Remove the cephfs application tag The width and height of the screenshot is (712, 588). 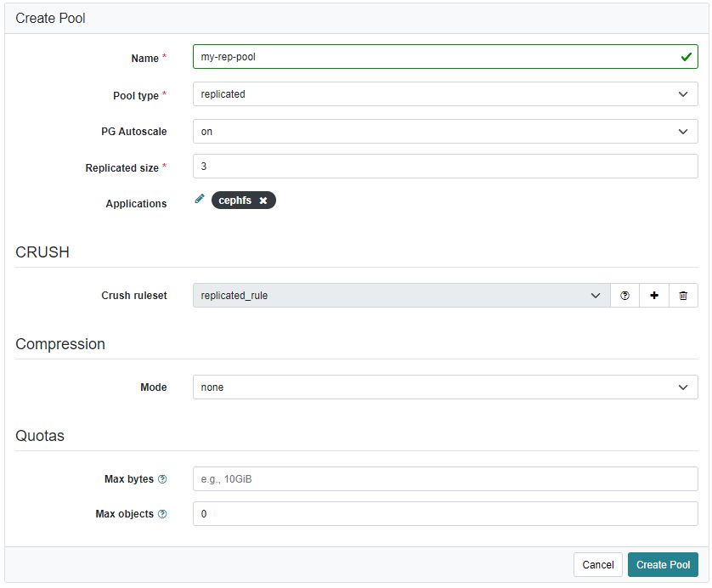pyautogui.click(x=263, y=201)
